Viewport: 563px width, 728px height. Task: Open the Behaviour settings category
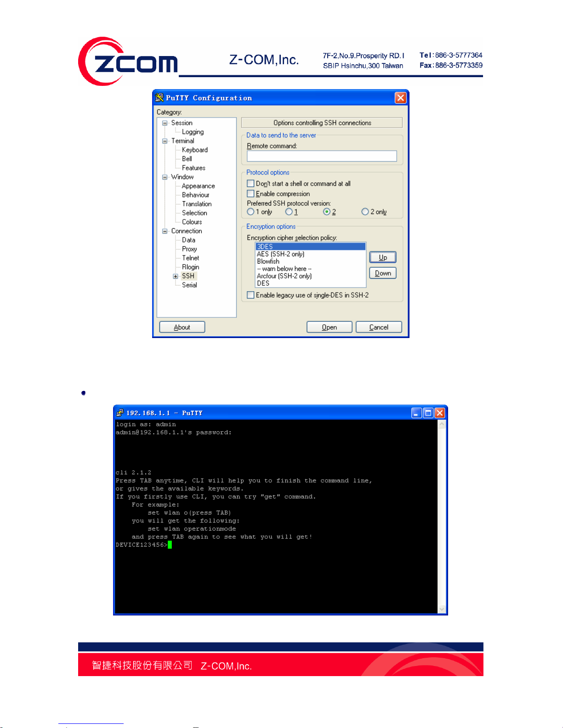coord(195,195)
